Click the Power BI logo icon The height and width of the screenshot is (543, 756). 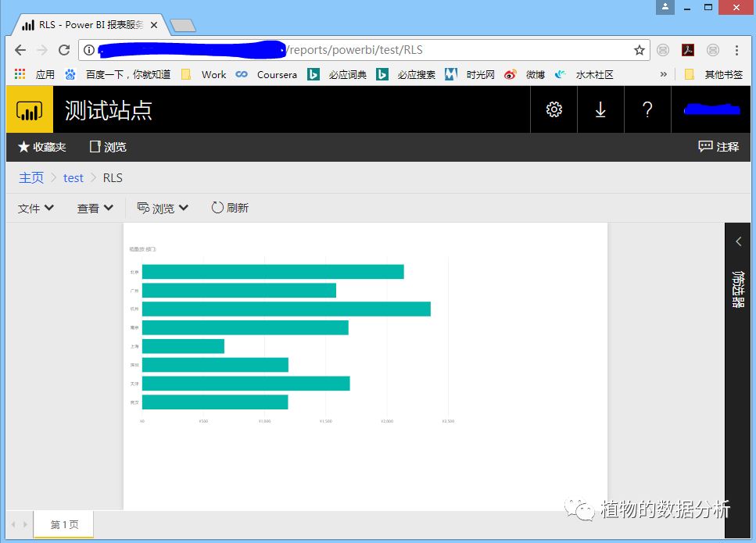pos(29,110)
